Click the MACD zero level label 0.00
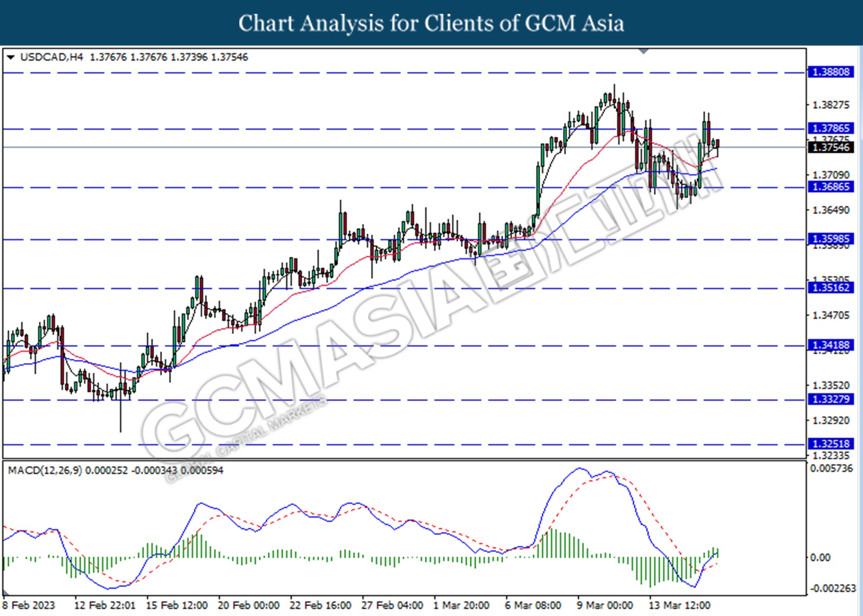 pos(820,558)
